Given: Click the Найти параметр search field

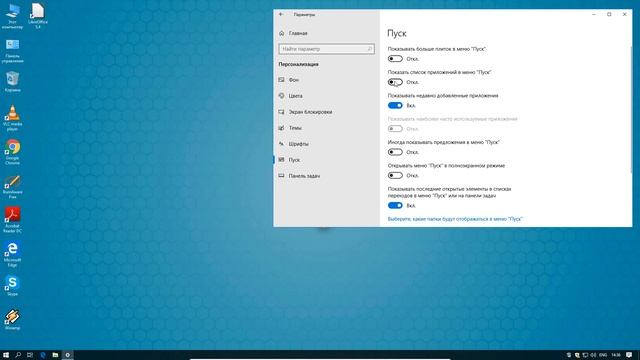Looking at the screenshot, I should [327, 49].
